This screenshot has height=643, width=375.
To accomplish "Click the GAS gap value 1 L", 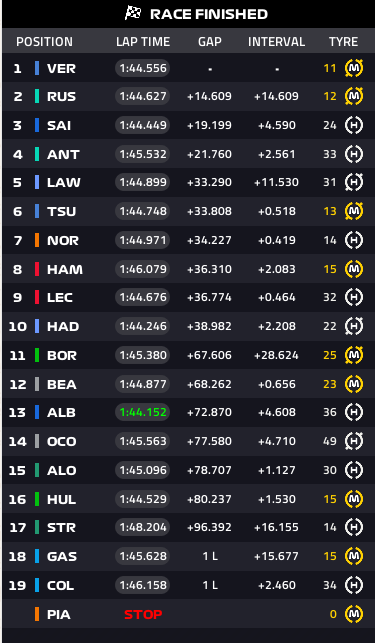I will pyautogui.click(x=210, y=556).
